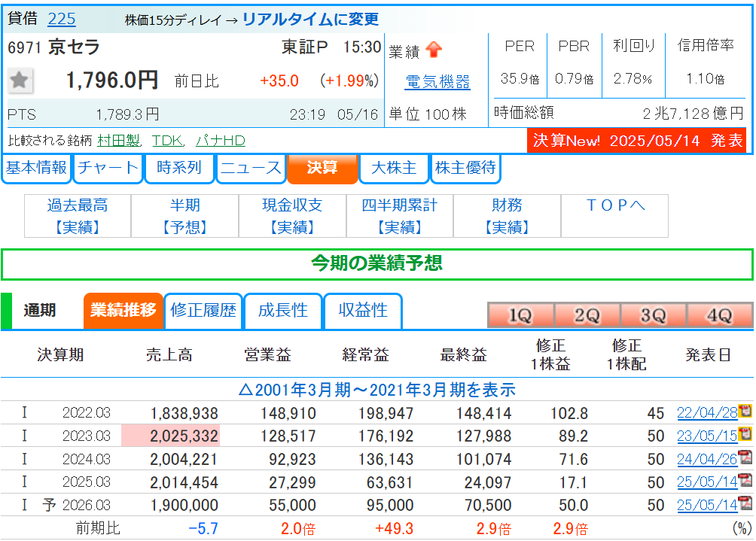The width and height of the screenshot is (756, 541).
Task: Click the 2Q quarter button
Action: click(x=587, y=315)
